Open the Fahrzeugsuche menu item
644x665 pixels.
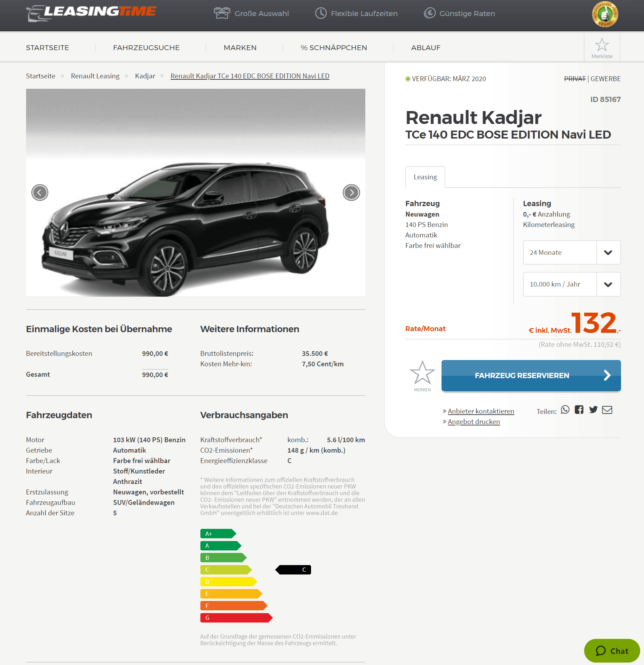point(146,48)
